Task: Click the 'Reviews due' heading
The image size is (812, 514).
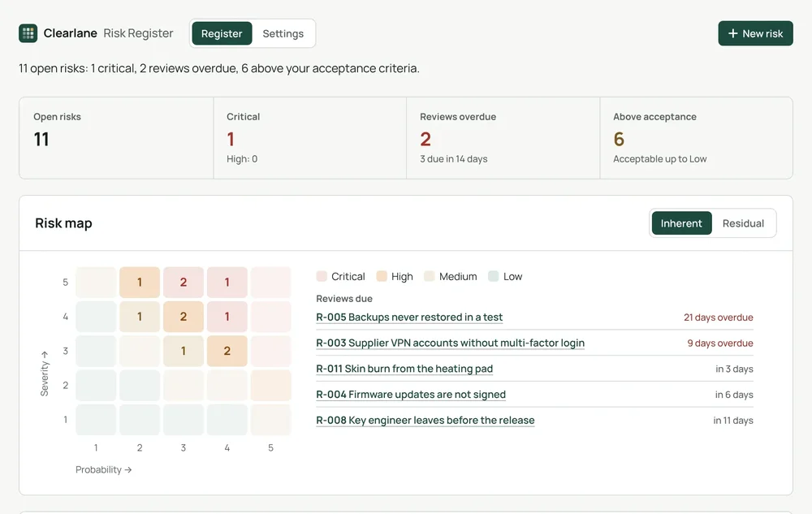Action: click(344, 299)
